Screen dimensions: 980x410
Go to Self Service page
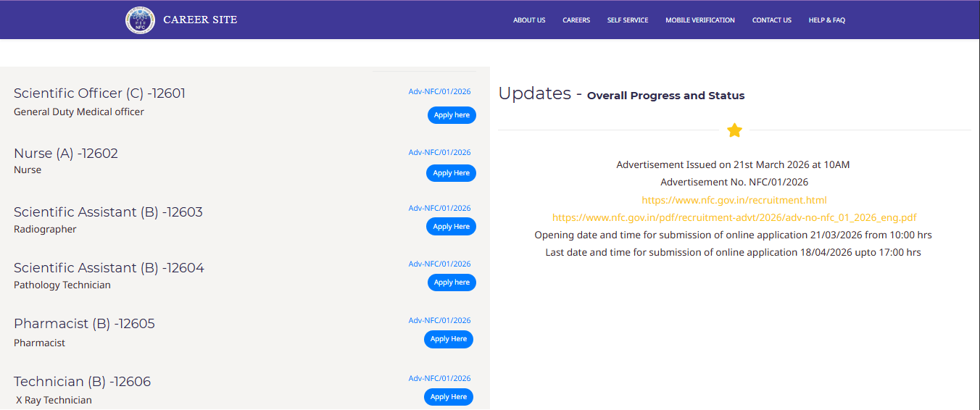[x=628, y=20]
